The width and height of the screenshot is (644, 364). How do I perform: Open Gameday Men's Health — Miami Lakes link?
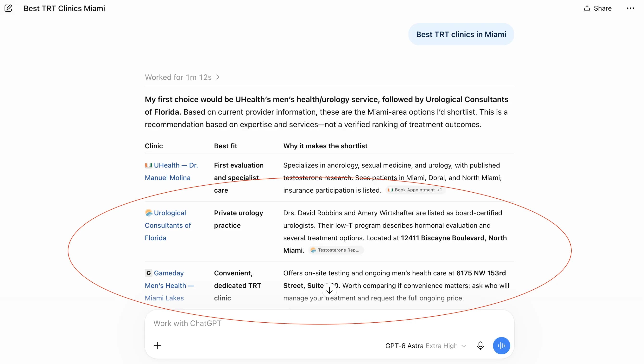[169, 285]
